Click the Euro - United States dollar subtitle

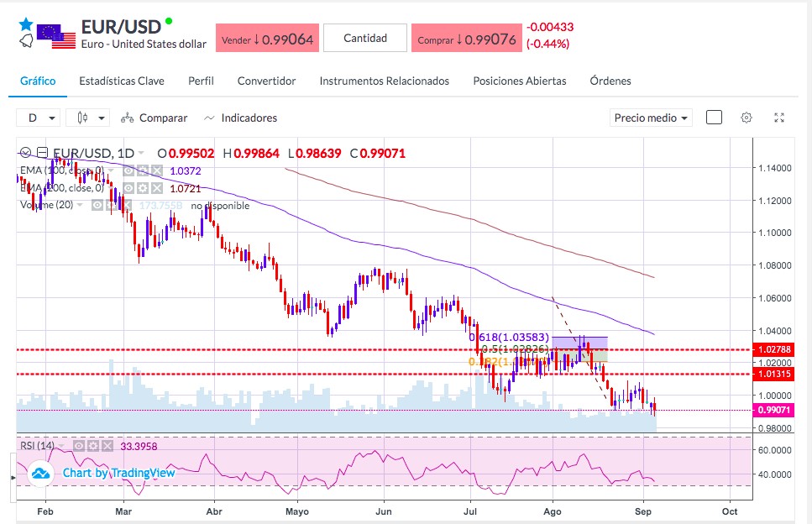[144, 44]
